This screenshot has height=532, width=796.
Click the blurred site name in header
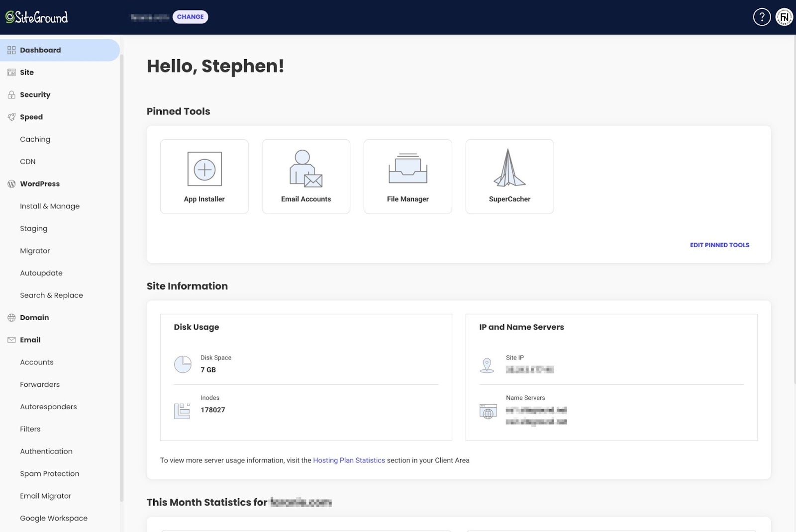pyautogui.click(x=150, y=17)
